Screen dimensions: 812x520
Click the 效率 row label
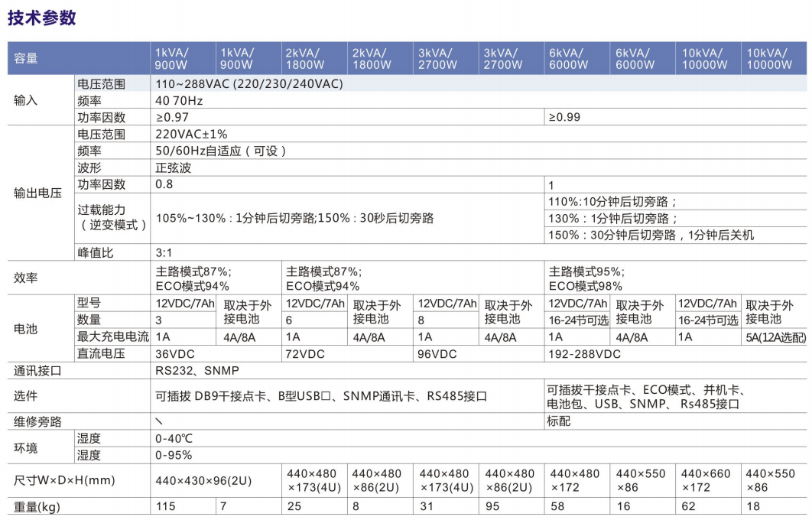click(x=26, y=278)
